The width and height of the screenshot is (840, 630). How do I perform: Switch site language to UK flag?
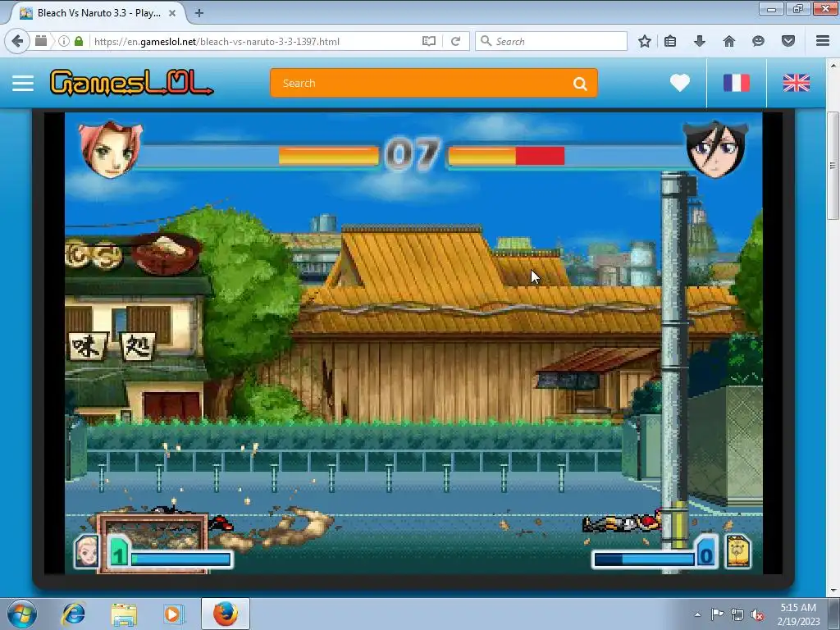[797, 83]
